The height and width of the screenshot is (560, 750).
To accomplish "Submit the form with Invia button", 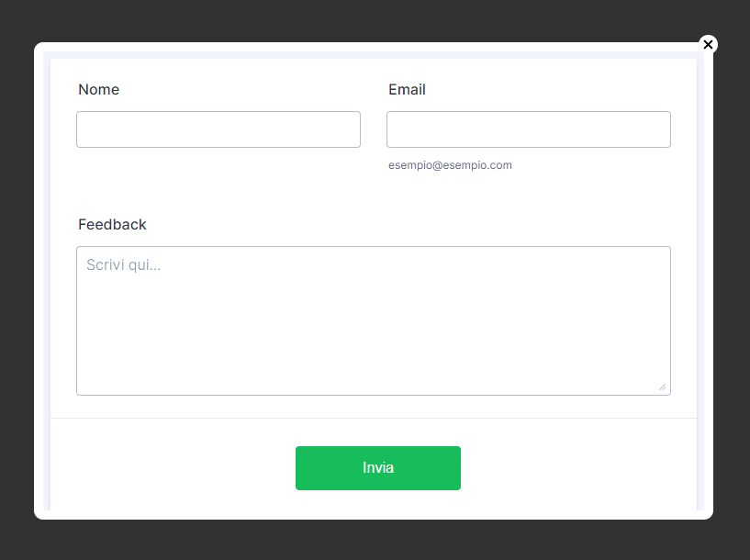I will [x=378, y=468].
